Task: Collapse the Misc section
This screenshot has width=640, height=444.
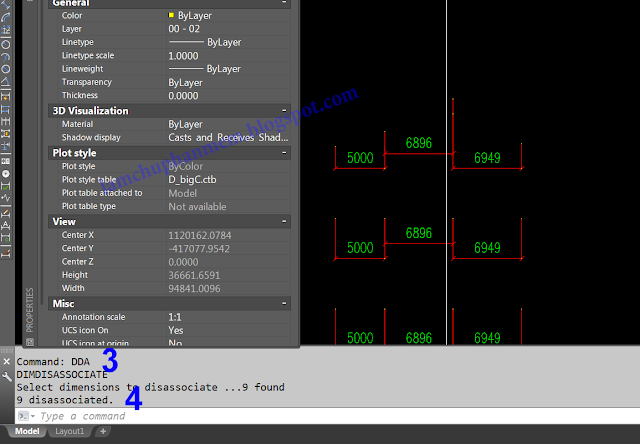Action: click(x=285, y=303)
